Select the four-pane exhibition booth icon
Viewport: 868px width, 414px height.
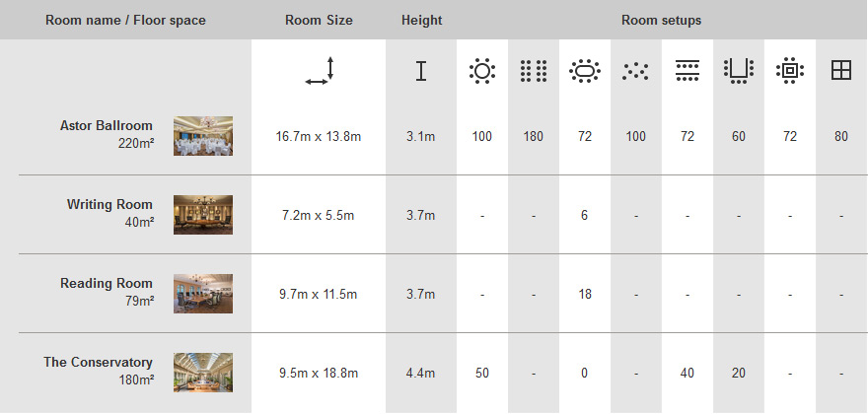[x=840, y=71]
